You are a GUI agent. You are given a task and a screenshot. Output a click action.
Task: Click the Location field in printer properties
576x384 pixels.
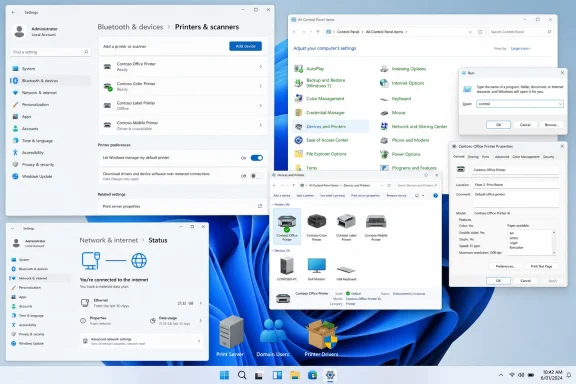[x=515, y=184]
